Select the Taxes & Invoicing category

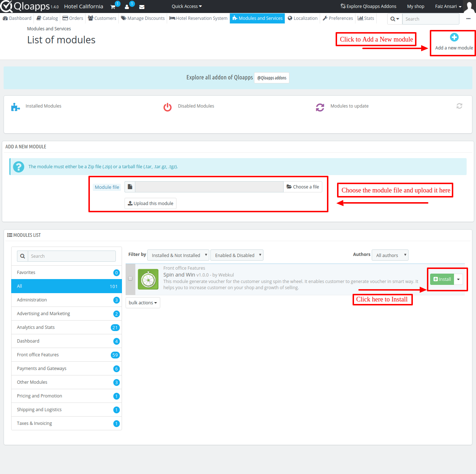pyautogui.click(x=67, y=423)
